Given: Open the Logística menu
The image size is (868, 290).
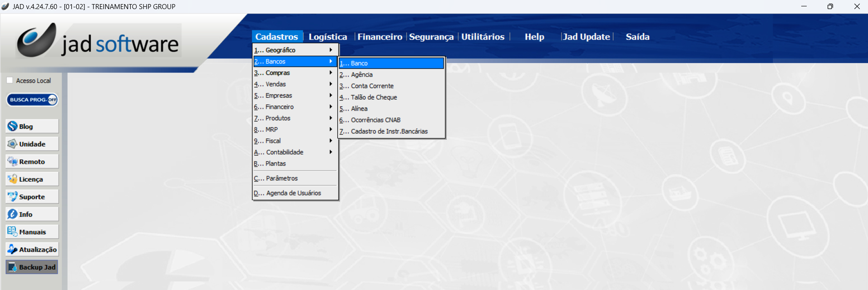Looking at the screenshot, I should [327, 37].
